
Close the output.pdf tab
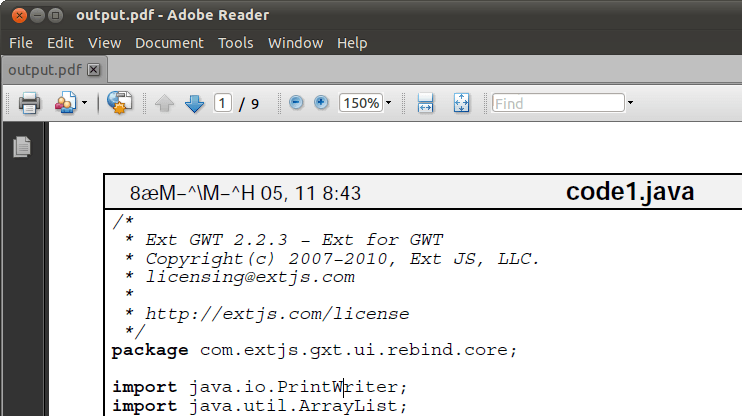click(94, 70)
